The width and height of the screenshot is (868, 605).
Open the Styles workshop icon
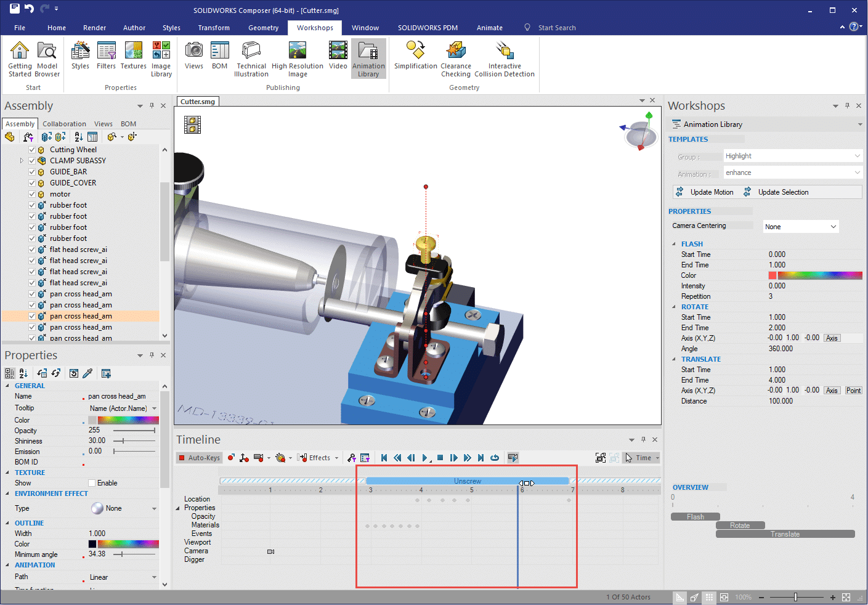point(80,55)
